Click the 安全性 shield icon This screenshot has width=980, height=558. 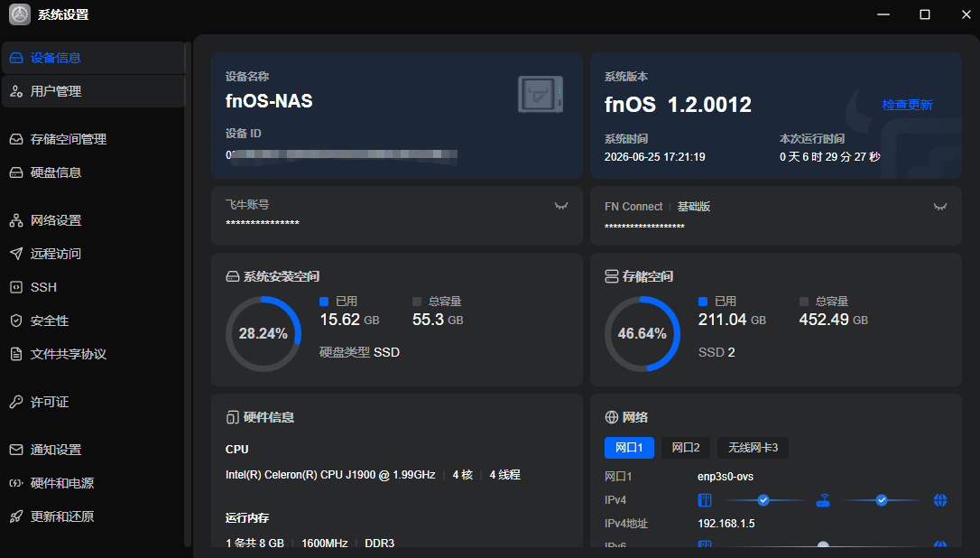[16, 321]
